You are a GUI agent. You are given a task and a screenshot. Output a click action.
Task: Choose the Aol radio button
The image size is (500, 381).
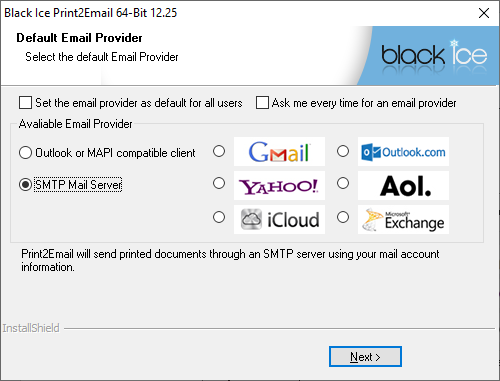343,183
